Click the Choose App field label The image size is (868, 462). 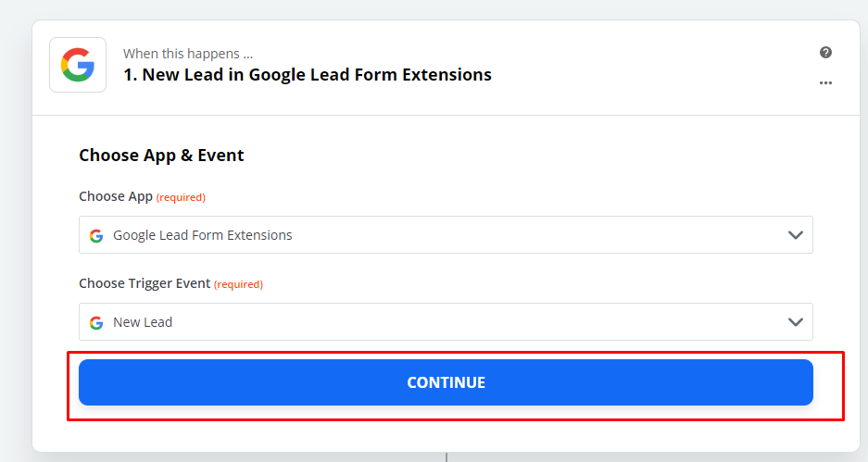(116, 196)
